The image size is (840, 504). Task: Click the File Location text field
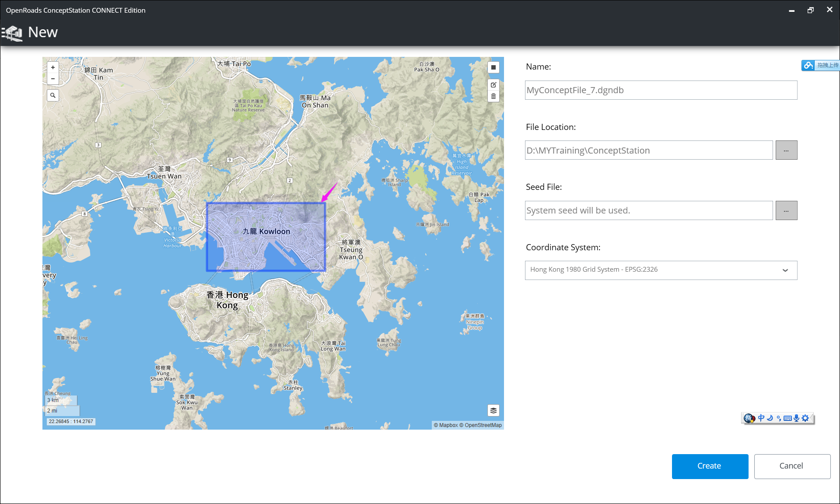(649, 150)
